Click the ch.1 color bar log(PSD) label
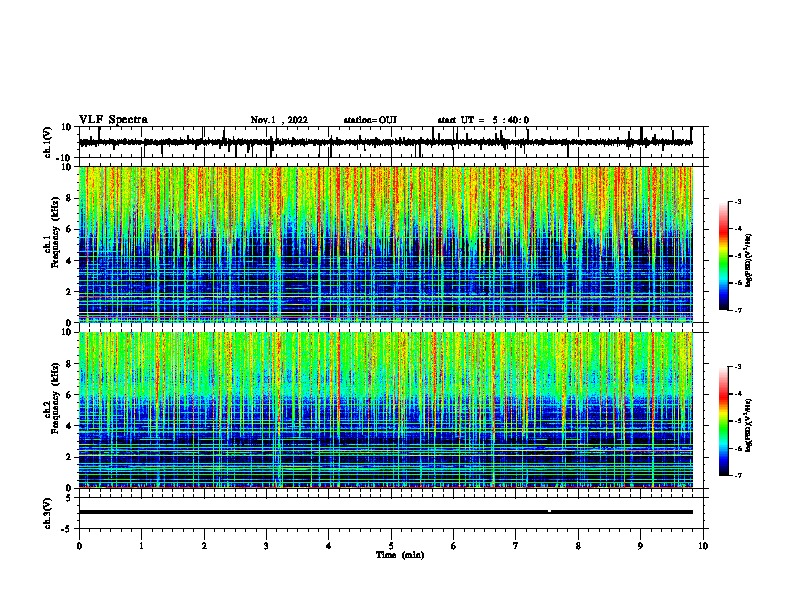The width and height of the screenshot is (792, 612). point(748,260)
